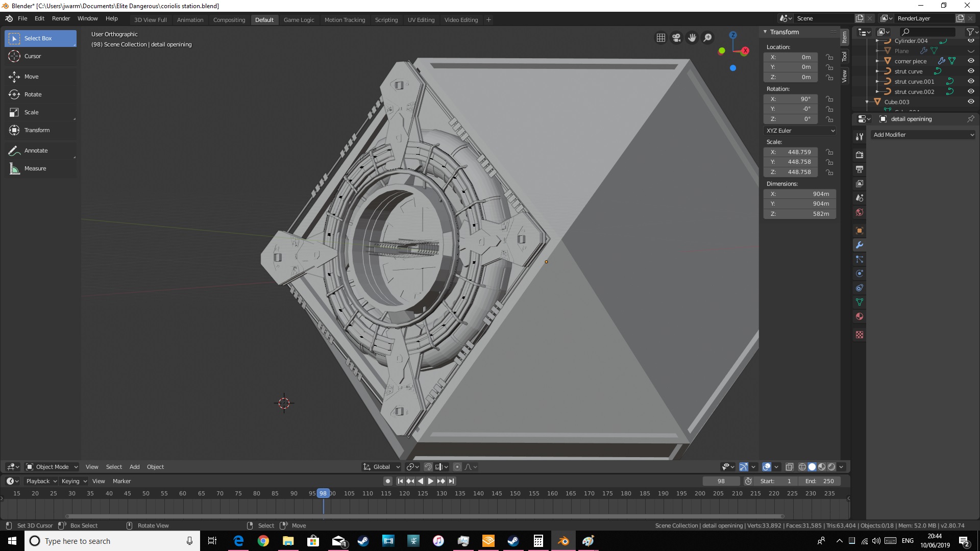Screen dimensions: 980x551
Task: Hide strut curve.002 in outliner
Action: pos(971,91)
